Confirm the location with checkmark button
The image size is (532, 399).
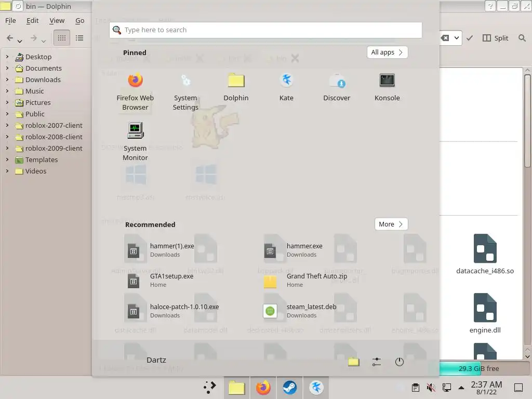[470, 38]
